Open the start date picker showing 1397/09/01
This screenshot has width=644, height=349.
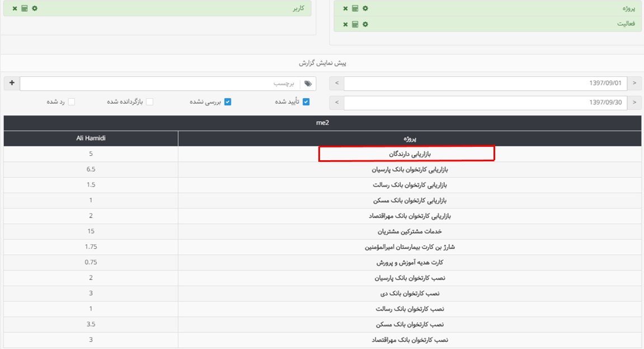[487, 83]
